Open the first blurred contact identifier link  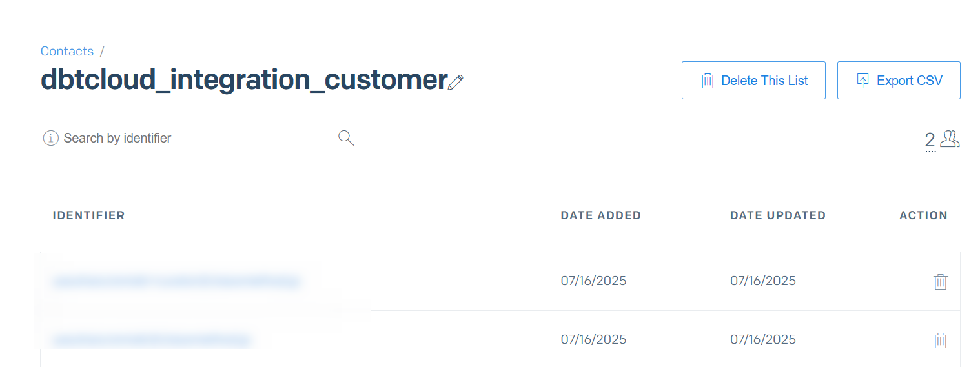point(176,281)
